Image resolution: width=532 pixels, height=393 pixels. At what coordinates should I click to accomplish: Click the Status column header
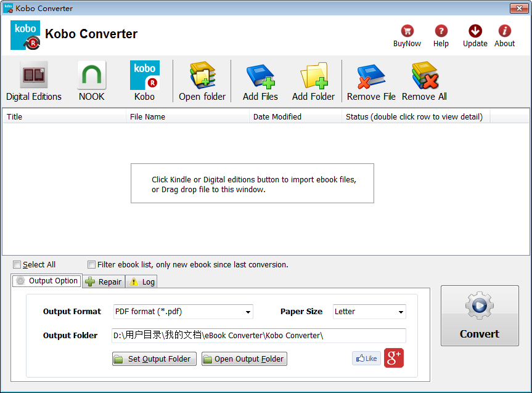416,116
